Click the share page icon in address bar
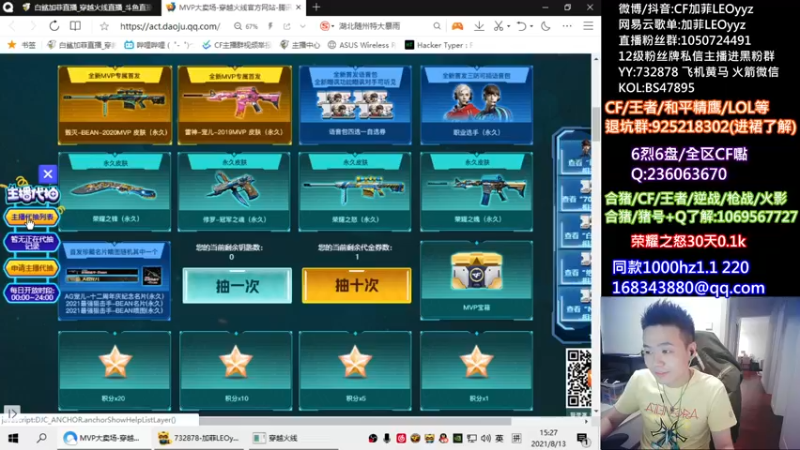Image resolution: width=800 pixels, height=450 pixels. 287,26
